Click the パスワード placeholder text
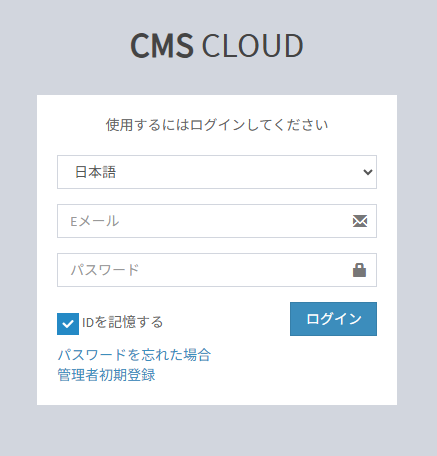Image resolution: width=437 pixels, height=456 pixels. (x=105, y=270)
